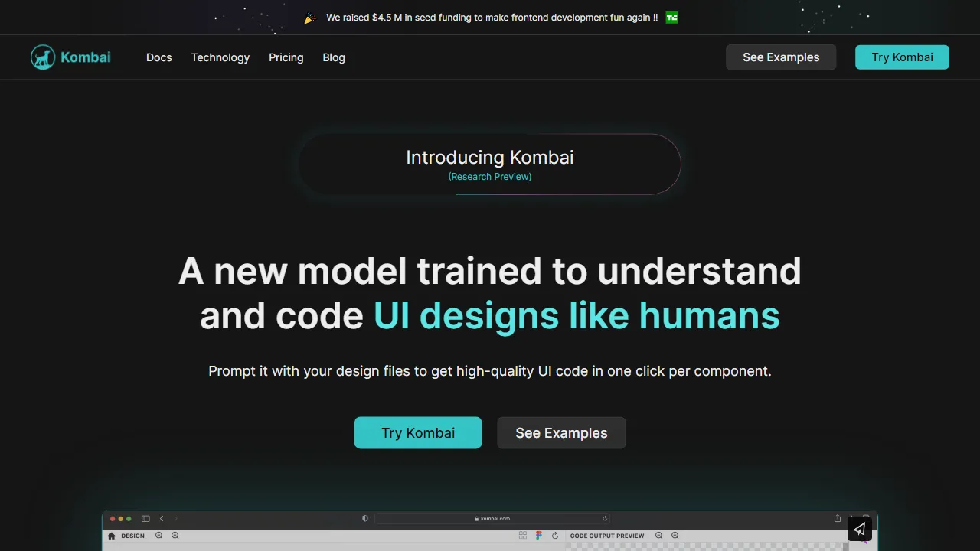980x551 pixels.
Task: Click the TechCrunch logo in announcement bar
Action: pos(671,17)
